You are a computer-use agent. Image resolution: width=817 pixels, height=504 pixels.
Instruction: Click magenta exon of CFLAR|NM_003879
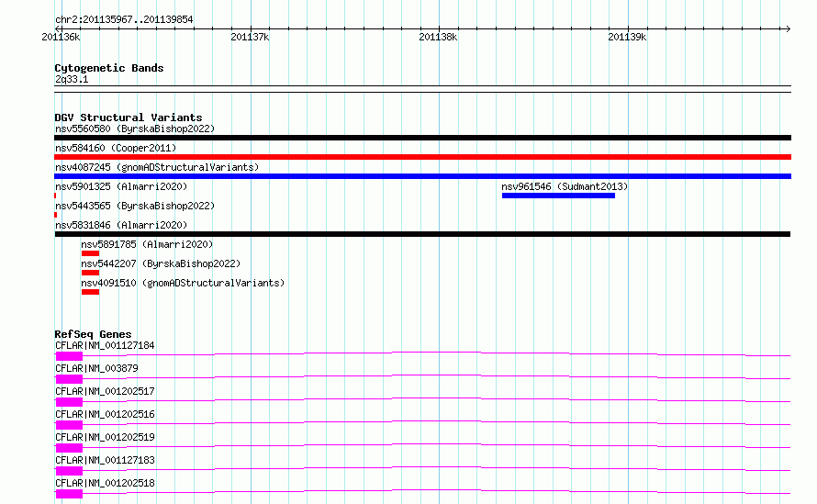click(69, 379)
